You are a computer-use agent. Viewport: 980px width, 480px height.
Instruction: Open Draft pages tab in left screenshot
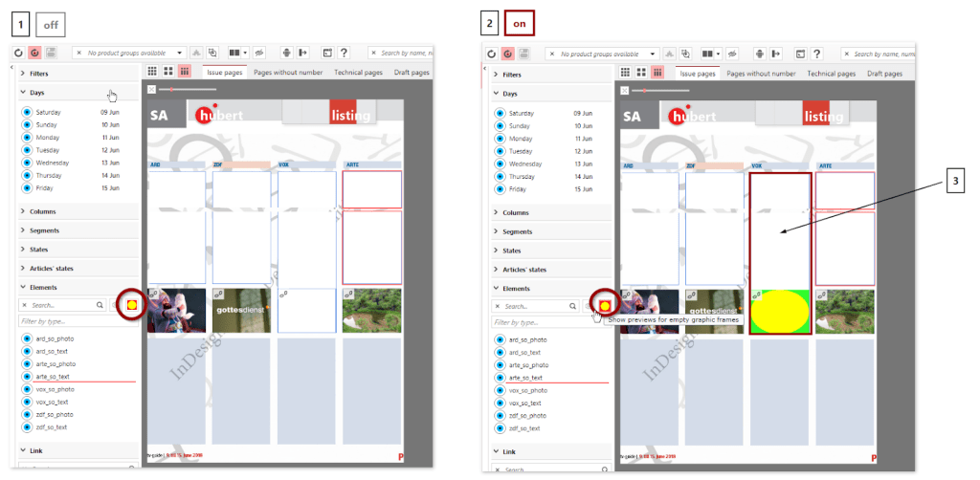pos(412,73)
